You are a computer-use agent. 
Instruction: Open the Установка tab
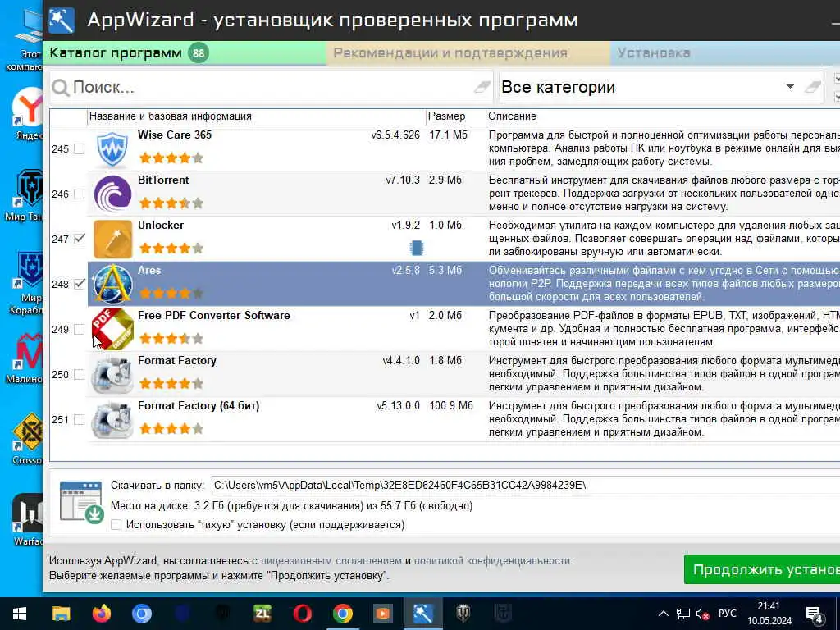(725, 53)
